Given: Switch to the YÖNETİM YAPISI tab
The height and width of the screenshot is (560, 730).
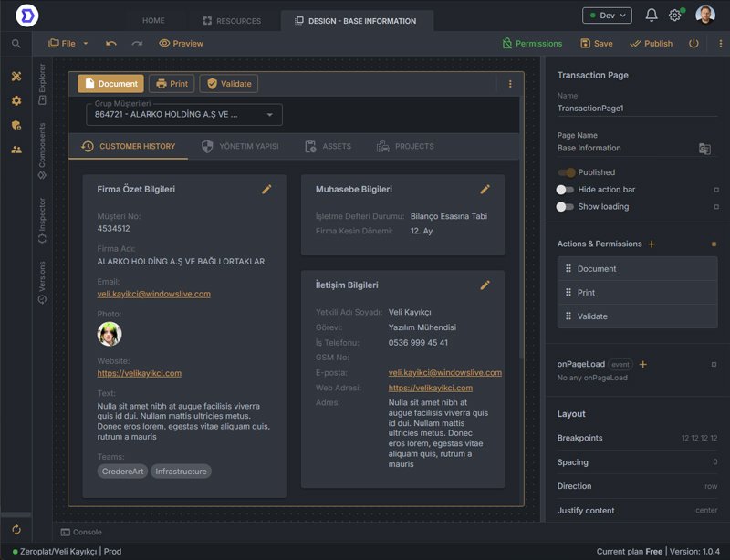Looking at the screenshot, I should pos(240,146).
